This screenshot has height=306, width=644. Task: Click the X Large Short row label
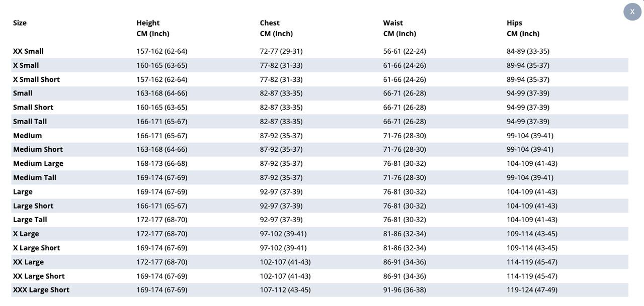coord(37,248)
